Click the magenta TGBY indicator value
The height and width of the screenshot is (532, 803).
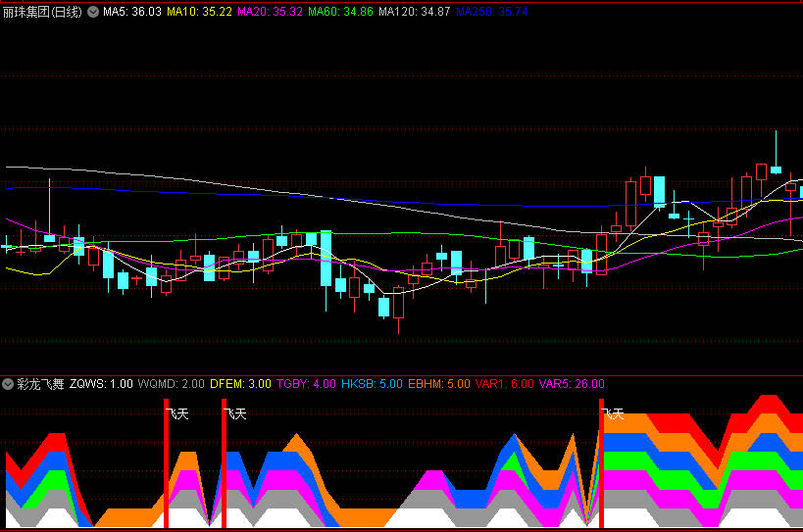(308, 384)
